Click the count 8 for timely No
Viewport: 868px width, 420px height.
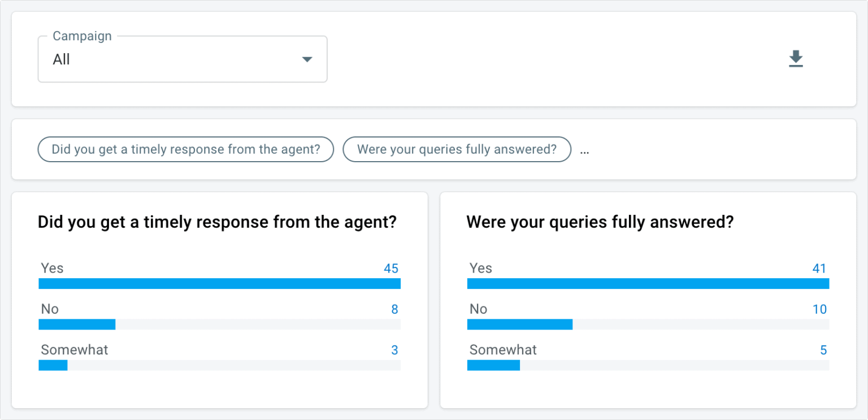394,309
